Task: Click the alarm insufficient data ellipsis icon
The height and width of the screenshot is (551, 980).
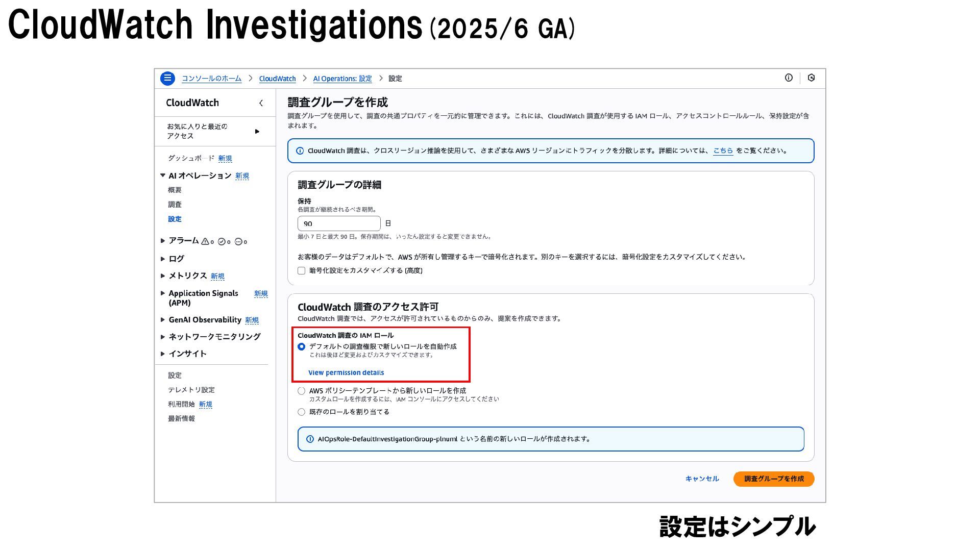Action: (x=238, y=242)
